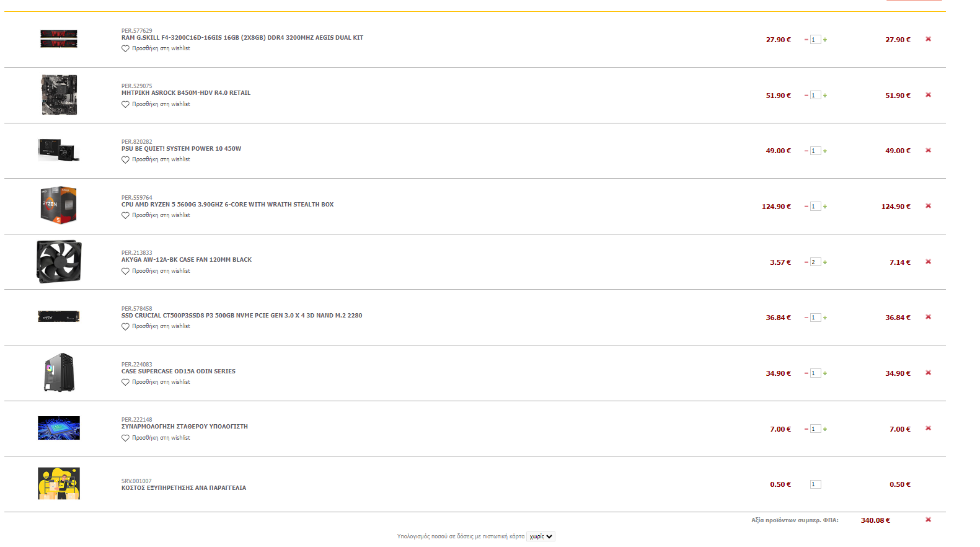Remove ASROCK B450M-HDV motherboard from cart

pyautogui.click(x=928, y=95)
